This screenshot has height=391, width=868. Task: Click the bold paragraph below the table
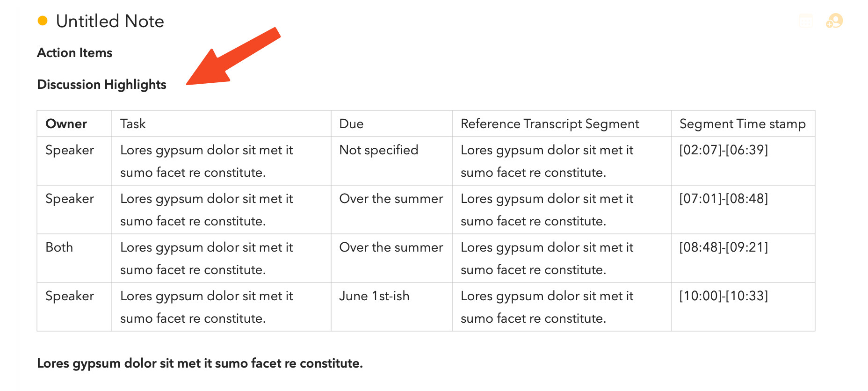pos(200,363)
